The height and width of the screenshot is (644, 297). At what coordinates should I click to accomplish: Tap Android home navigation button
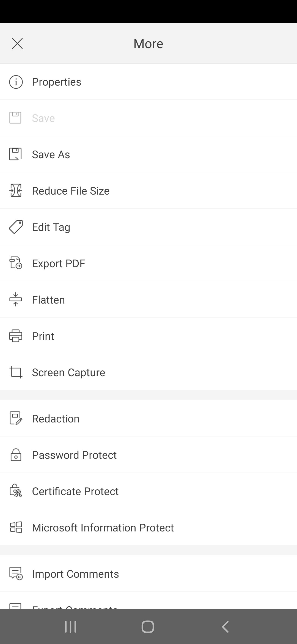(148, 627)
